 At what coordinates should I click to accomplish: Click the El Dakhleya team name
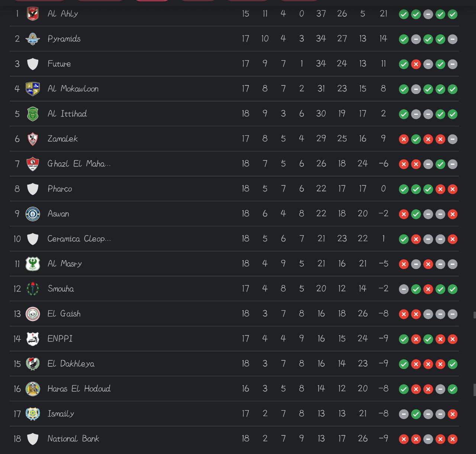tap(71, 364)
